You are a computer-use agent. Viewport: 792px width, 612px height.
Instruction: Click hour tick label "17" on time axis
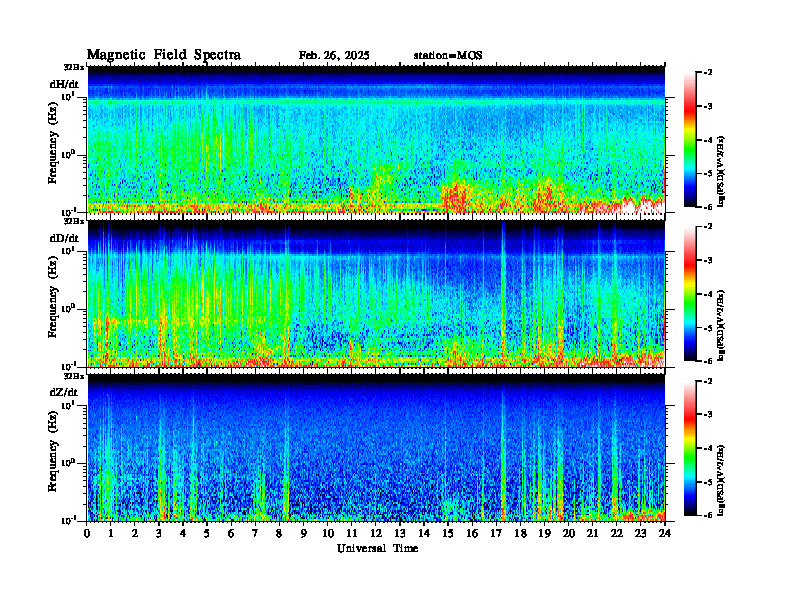[x=496, y=534]
